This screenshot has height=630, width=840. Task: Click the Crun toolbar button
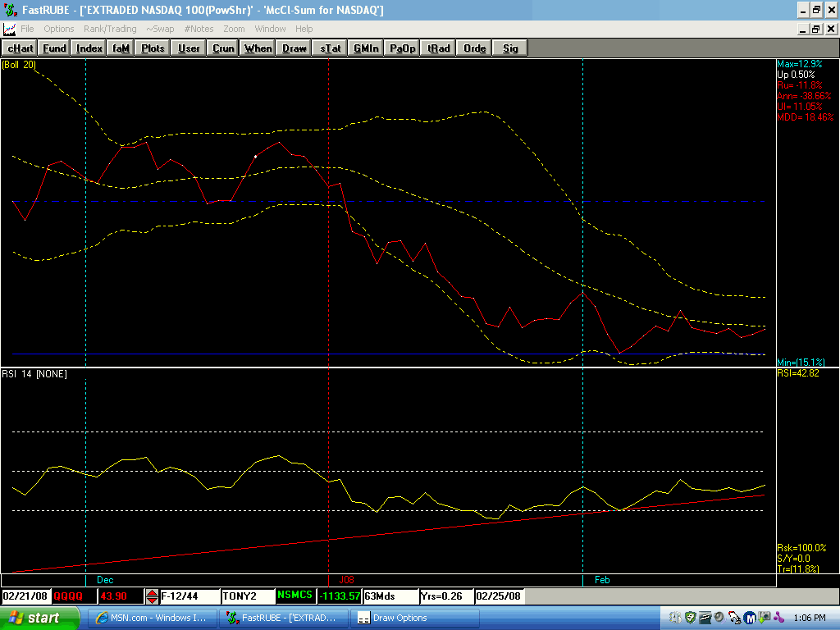point(223,48)
